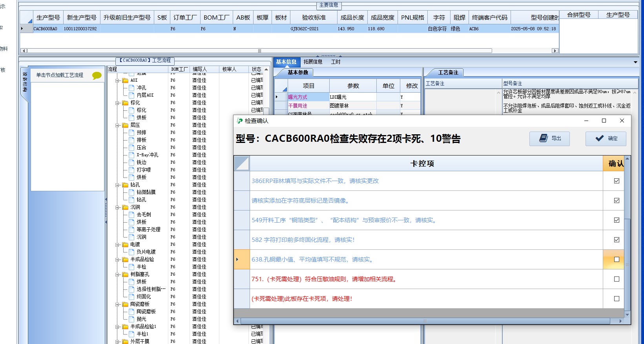The image size is (644, 344).
Task: Collapse the 层压 tree group
Action: pos(117,125)
